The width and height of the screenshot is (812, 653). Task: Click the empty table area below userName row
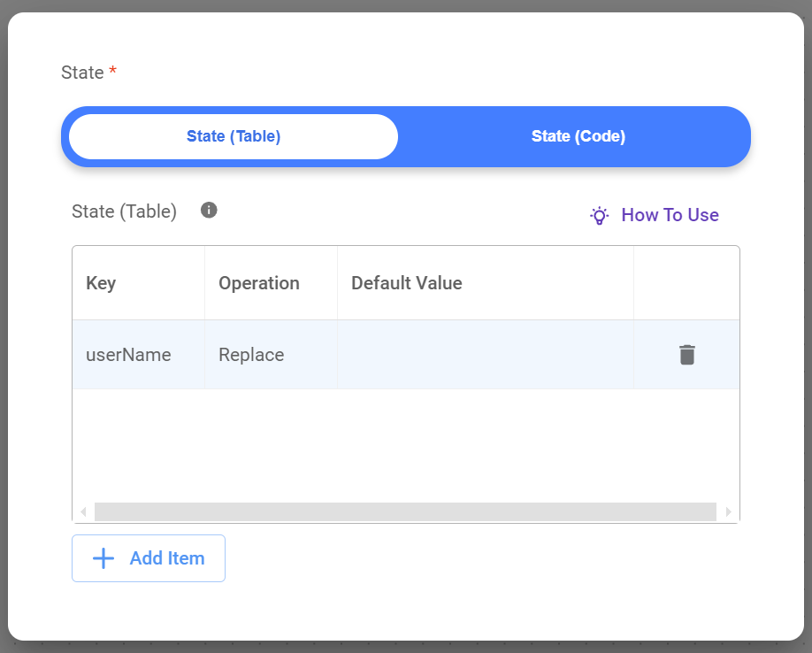pos(405,442)
